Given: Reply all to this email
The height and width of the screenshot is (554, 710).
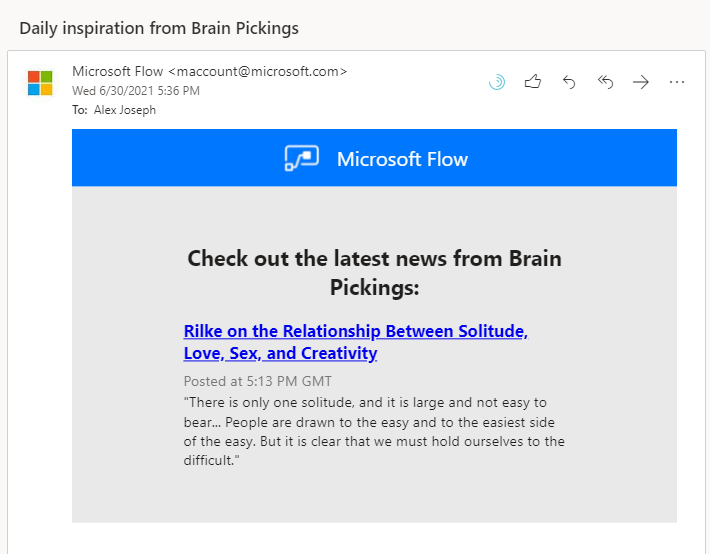Looking at the screenshot, I should [x=605, y=82].
